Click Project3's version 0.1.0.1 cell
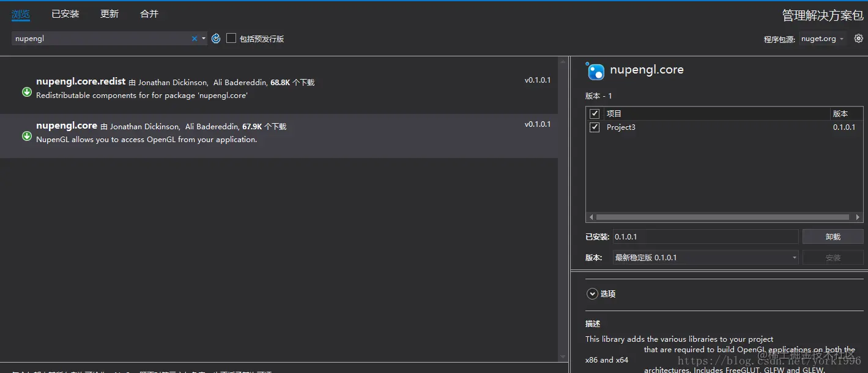The width and height of the screenshot is (868, 373). 844,127
